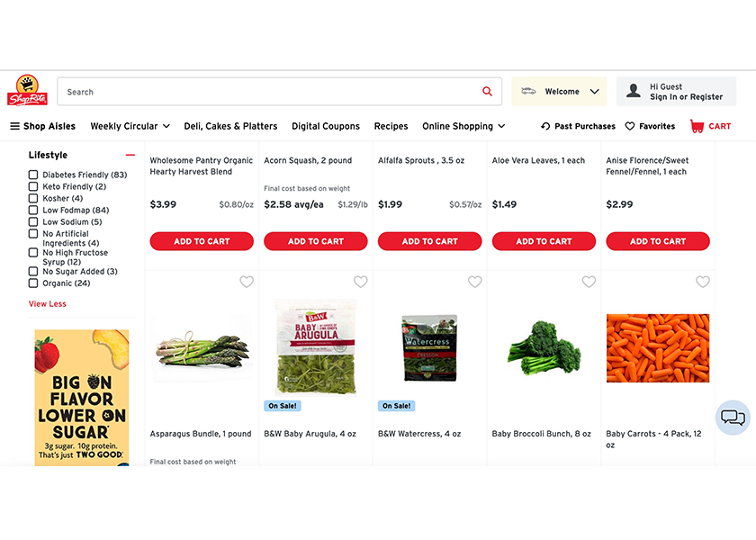Screen dimensions: 756x540
Task: Click the ShopRite logo
Action: click(x=27, y=90)
